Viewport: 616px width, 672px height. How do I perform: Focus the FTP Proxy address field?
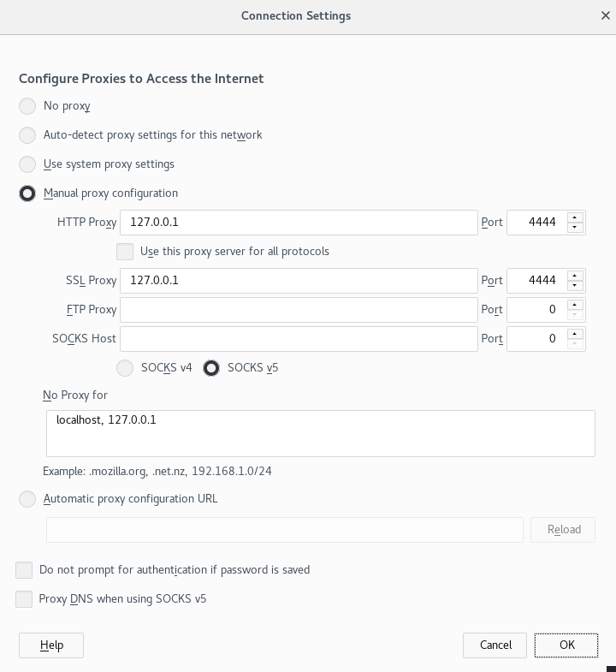(x=299, y=310)
